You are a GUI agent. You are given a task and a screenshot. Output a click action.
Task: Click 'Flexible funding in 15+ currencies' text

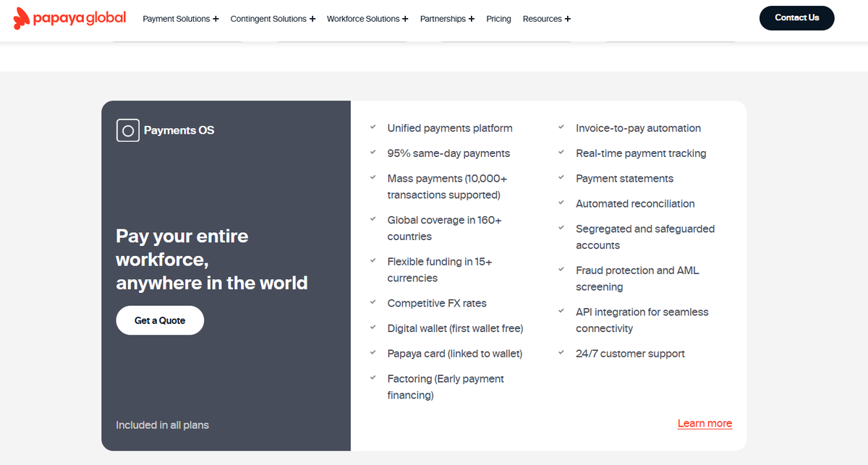pyautogui.click(x=440, y=270)
